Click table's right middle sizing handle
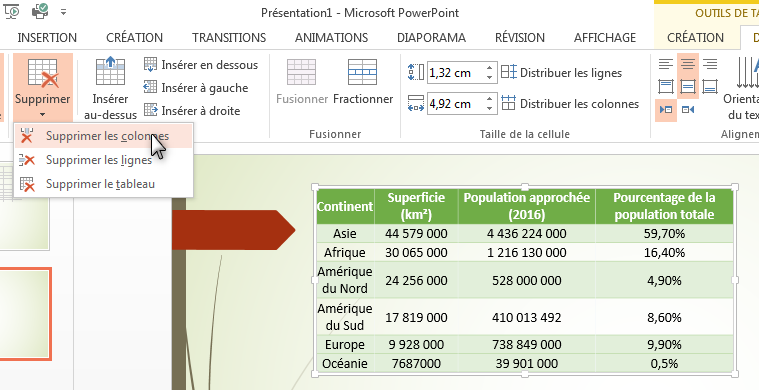The image size is (759, 390). pos(735,280)
